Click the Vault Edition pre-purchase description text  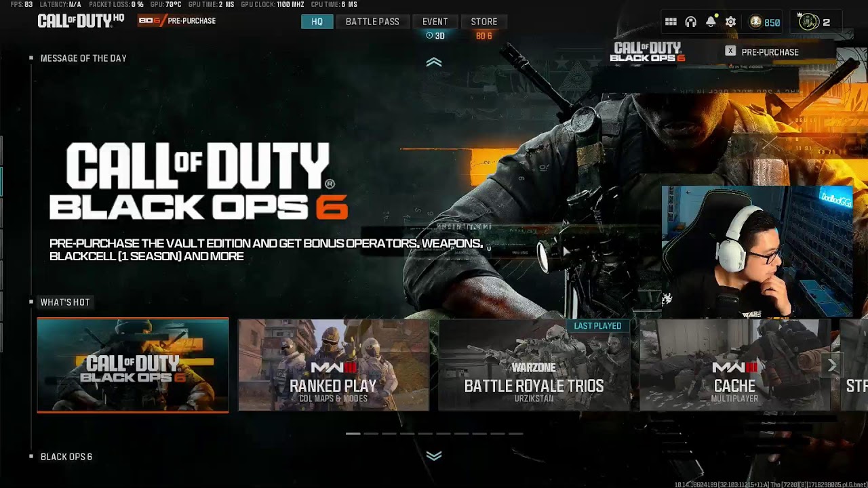266,249
